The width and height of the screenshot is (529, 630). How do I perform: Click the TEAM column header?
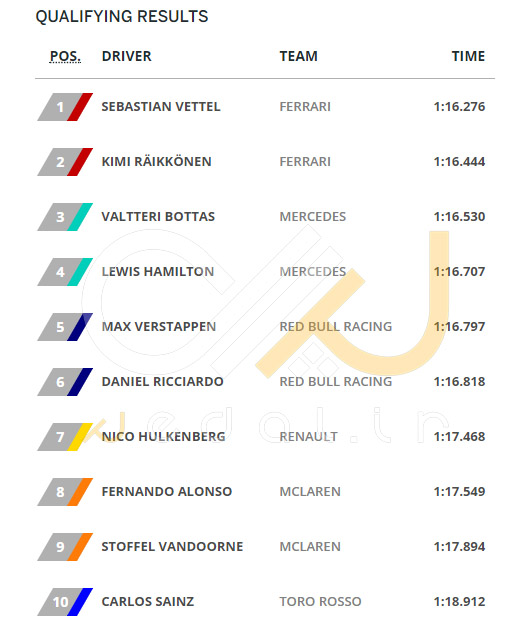tap(298, 56)
